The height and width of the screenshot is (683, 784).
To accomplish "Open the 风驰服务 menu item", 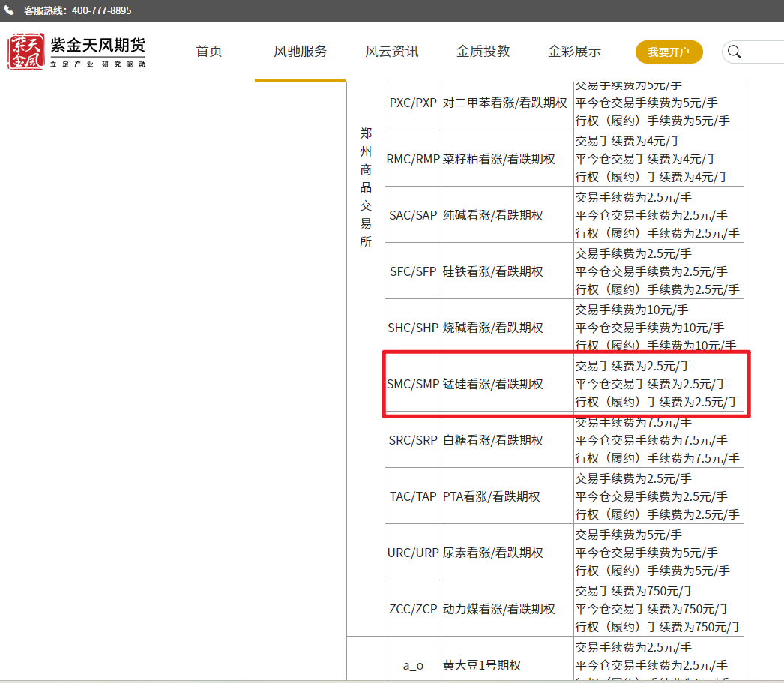I will tap(300, 52).
